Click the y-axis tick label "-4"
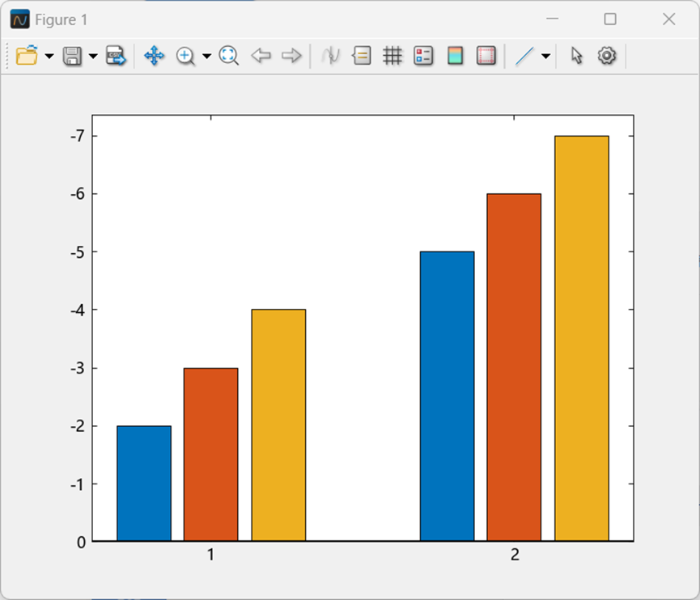This screenshot has height=600, width=700. tap(78, 310)
